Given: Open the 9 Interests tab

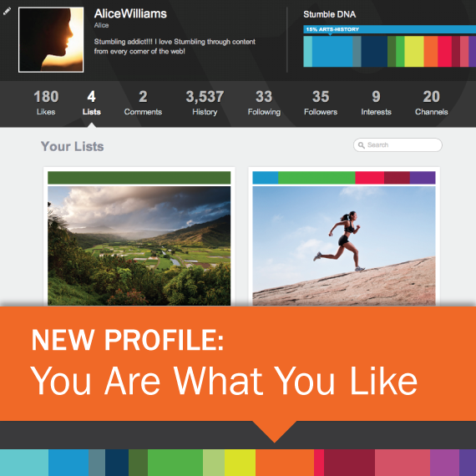Looking at the screenshot, I should click(376, 103).
